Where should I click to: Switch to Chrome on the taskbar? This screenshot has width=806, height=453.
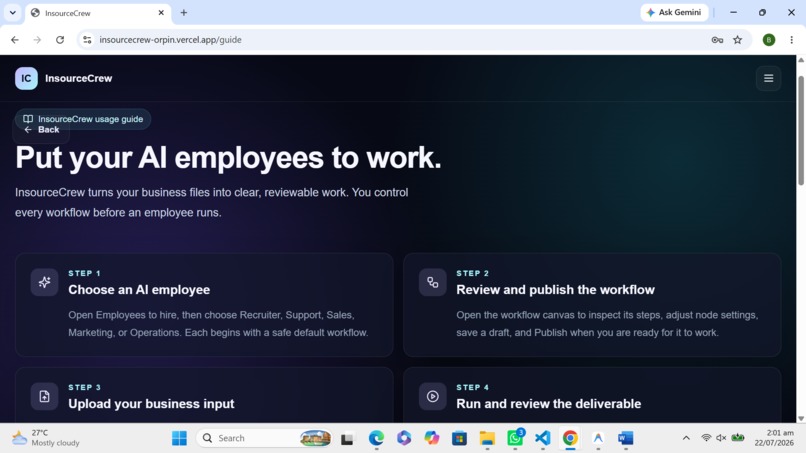[x=570, y=438]
